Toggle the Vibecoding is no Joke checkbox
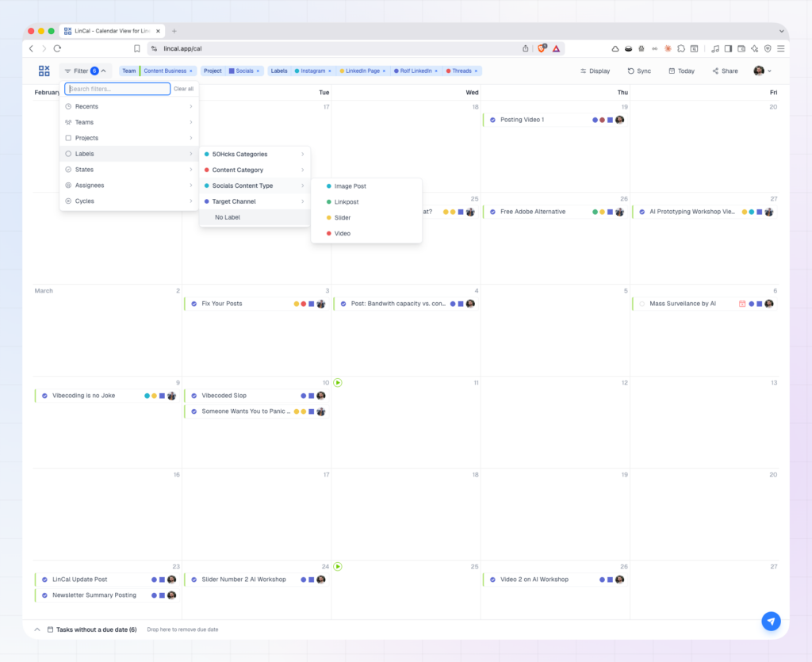 (x=44, y=396)
